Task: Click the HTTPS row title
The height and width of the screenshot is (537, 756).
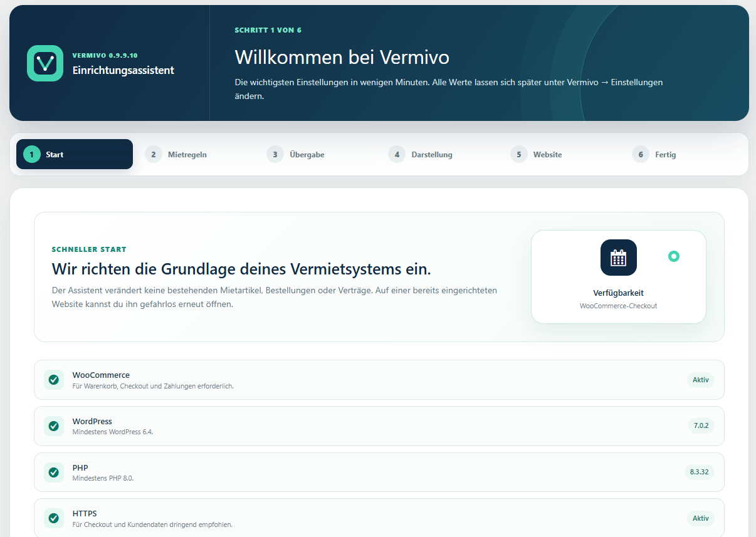Action: click(85, 514)
